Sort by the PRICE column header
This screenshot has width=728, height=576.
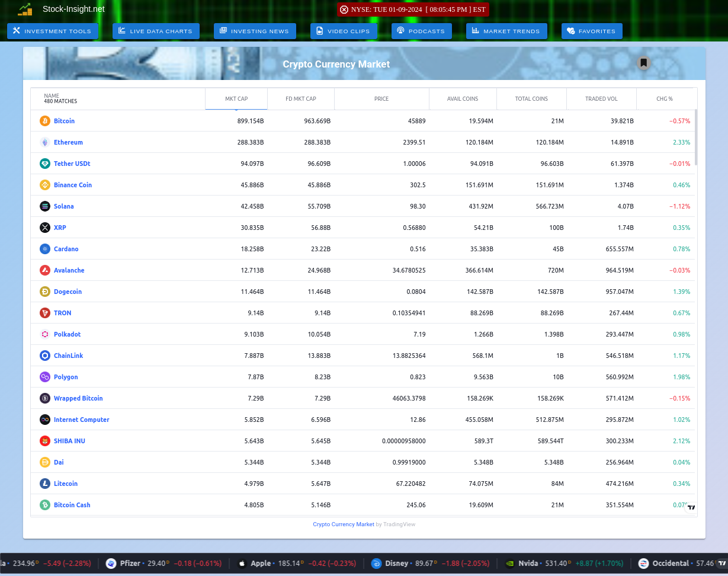click(x=381, y=99)
